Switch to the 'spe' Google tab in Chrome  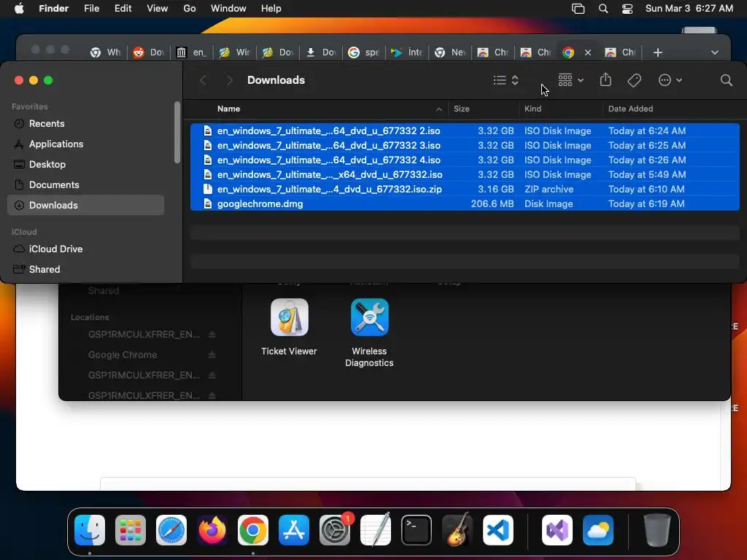[x=364, y=52]
